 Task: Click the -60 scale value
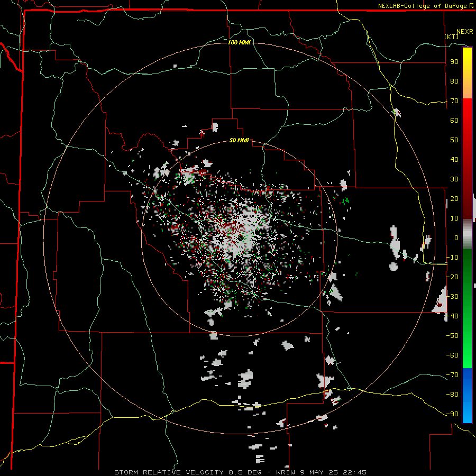click(x=452, y=355)
